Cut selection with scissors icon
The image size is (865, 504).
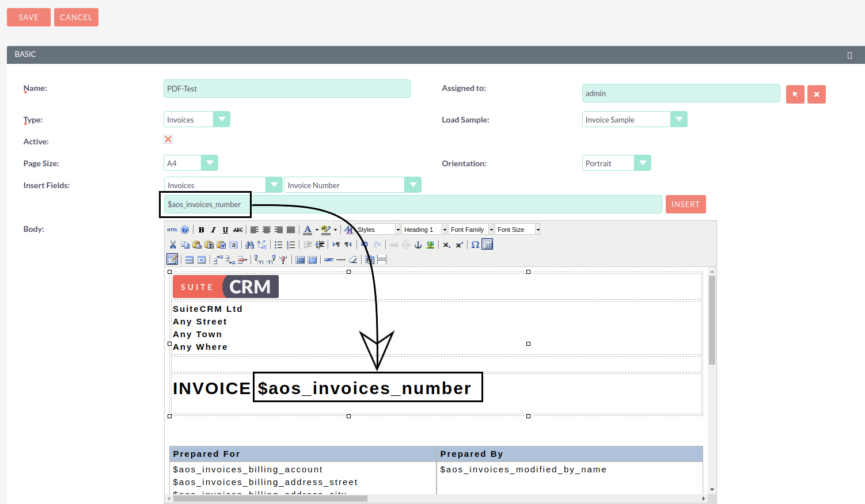tap(173, 245)
